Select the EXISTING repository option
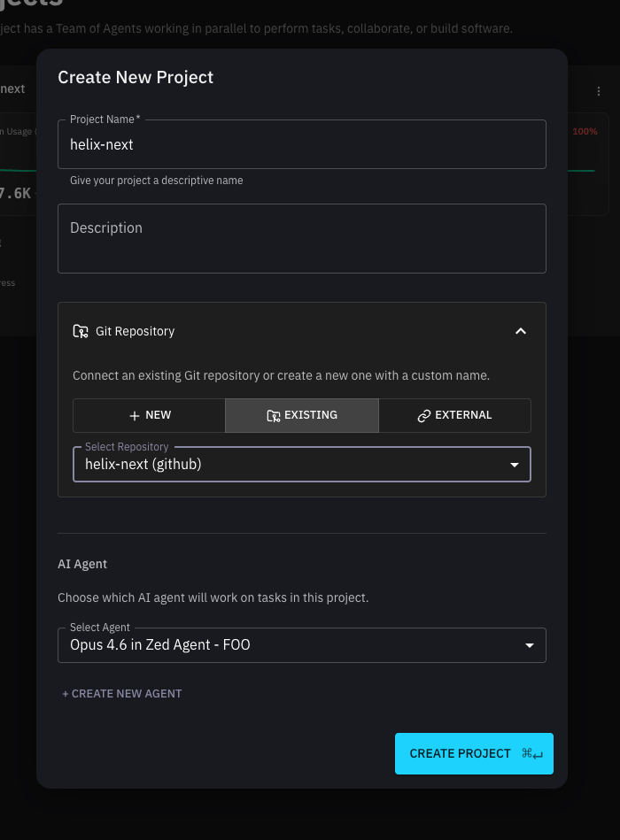The height and width of the screenshot is (840, 620). click(302, 415)
